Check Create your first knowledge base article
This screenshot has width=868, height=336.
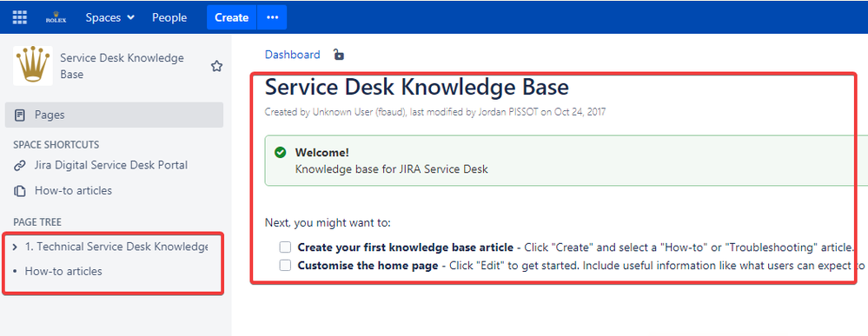point(285,247)
